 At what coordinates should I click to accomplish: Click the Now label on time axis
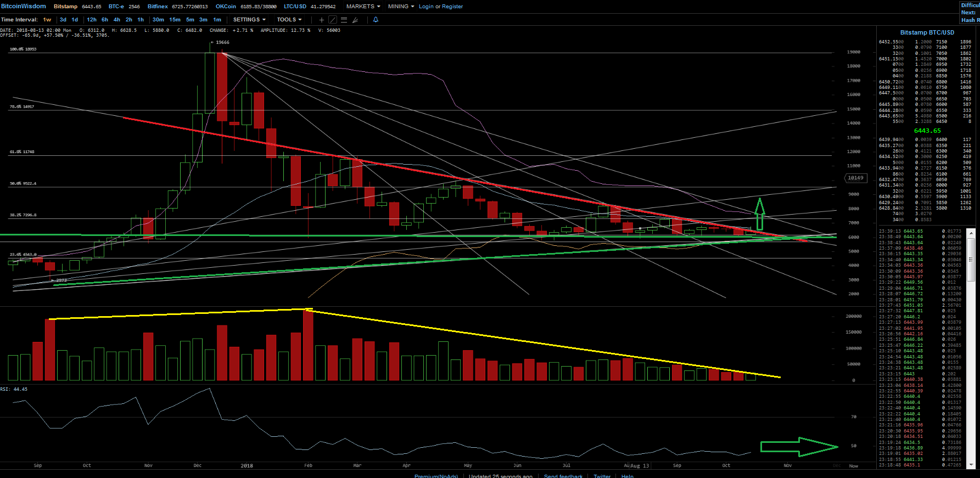[853, 466]
